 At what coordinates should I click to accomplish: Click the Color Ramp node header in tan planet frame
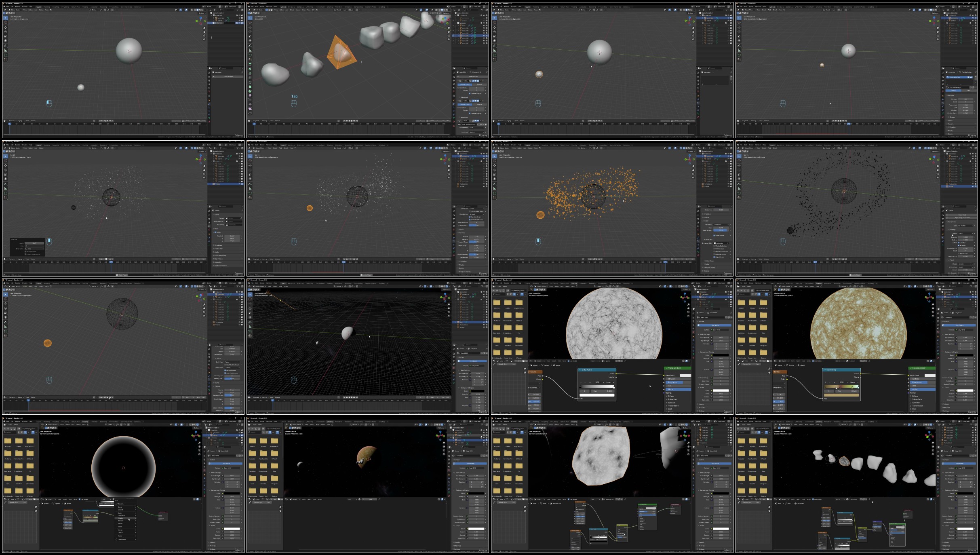pyautogui.click(x=842, y=369)
